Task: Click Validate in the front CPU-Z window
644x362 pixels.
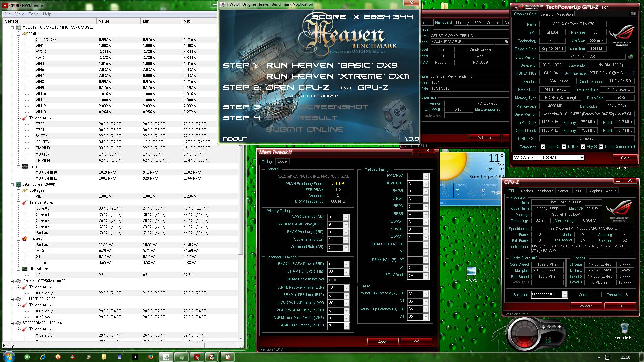Action: coord(586,306)
